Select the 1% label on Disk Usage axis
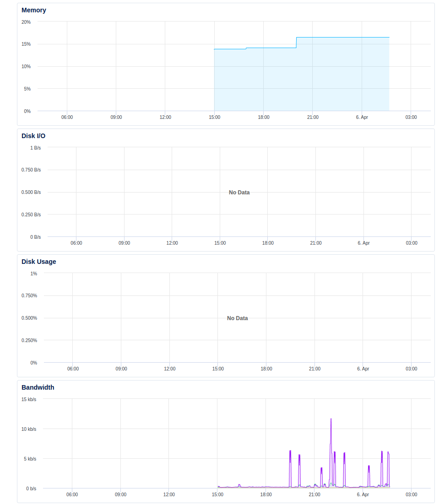The width and height of the screenshot is (439, 504). tap(34, 273)
